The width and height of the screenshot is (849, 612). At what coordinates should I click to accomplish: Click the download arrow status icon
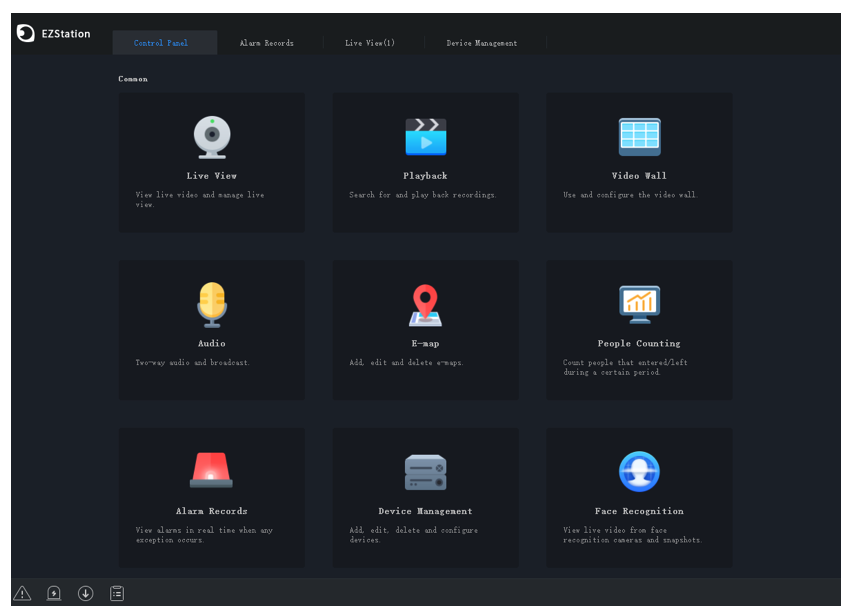pos(85,594)
